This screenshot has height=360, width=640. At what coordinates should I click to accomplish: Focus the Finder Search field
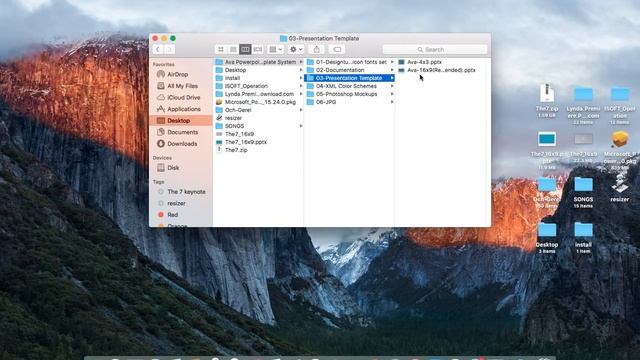[x=435, y=49]
